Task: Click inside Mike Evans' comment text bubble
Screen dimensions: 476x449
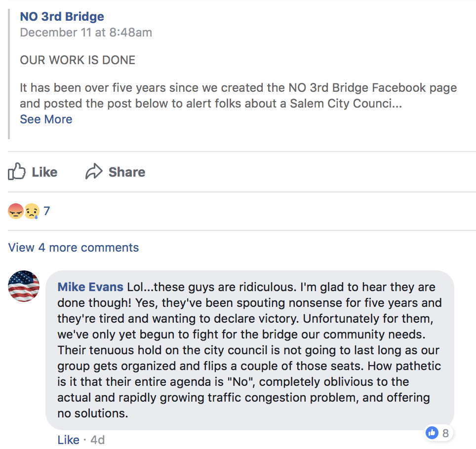Action: tap(249, 350)
